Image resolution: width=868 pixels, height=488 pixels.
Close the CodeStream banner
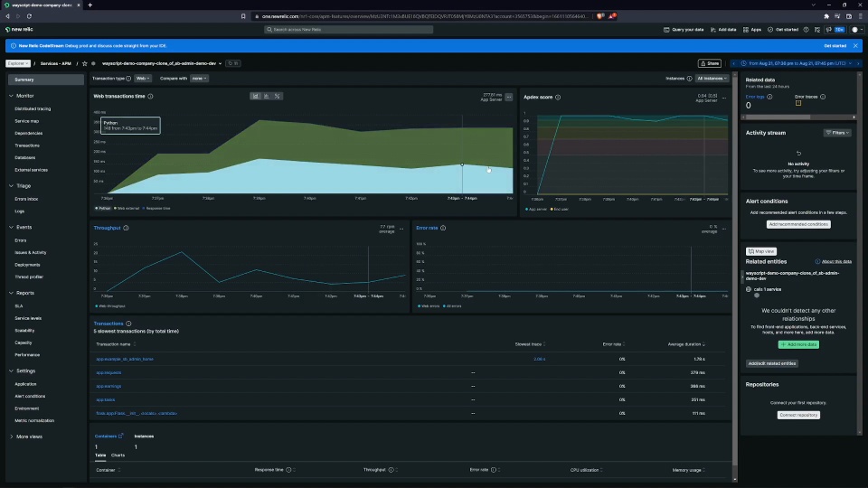tap(856, 46)
